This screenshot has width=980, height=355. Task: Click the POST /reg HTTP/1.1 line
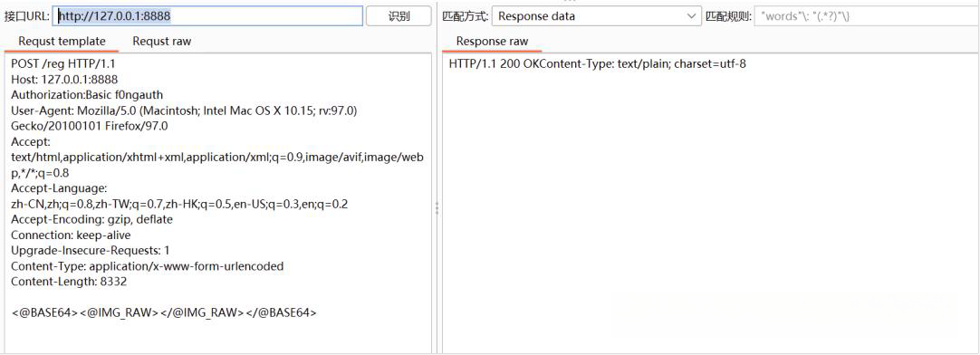(x=63, y=63)
